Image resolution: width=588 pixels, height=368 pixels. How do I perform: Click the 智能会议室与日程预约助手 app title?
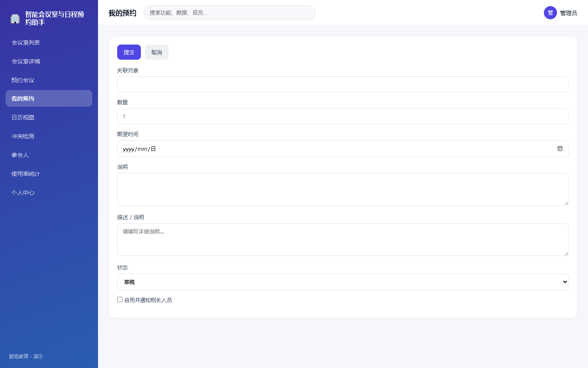(55, 18)
